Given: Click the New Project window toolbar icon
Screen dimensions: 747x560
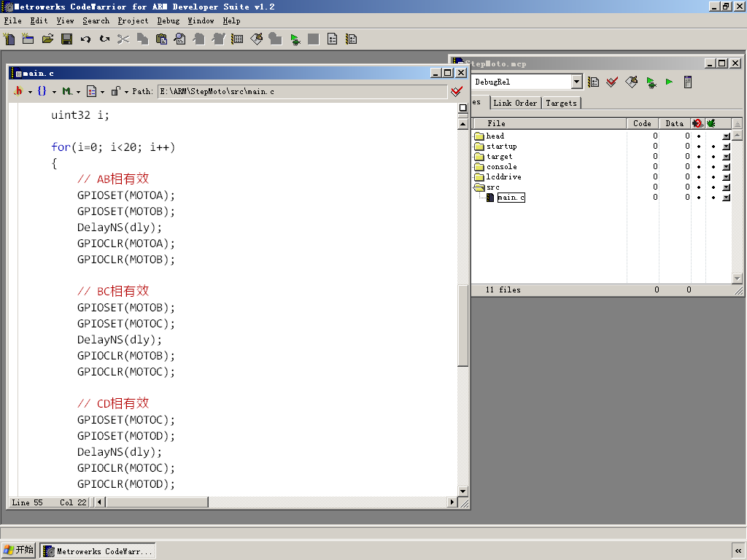Looking at the screenshot, I should click(x=28, y=39).
